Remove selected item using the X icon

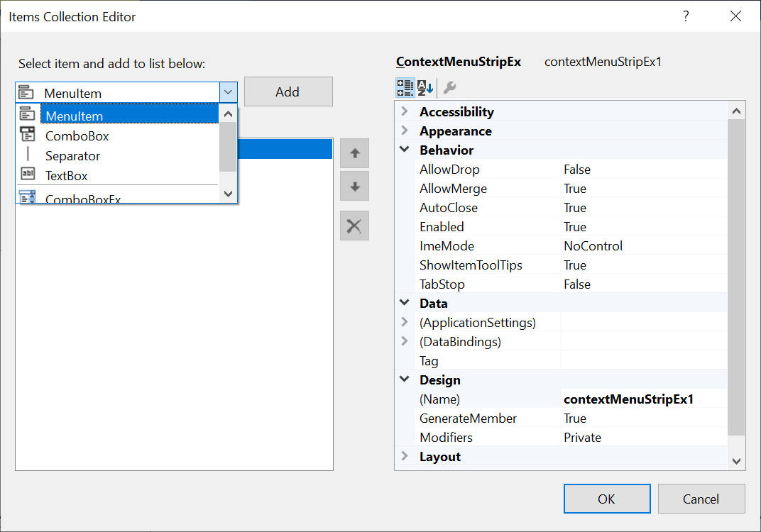point(354,226)
